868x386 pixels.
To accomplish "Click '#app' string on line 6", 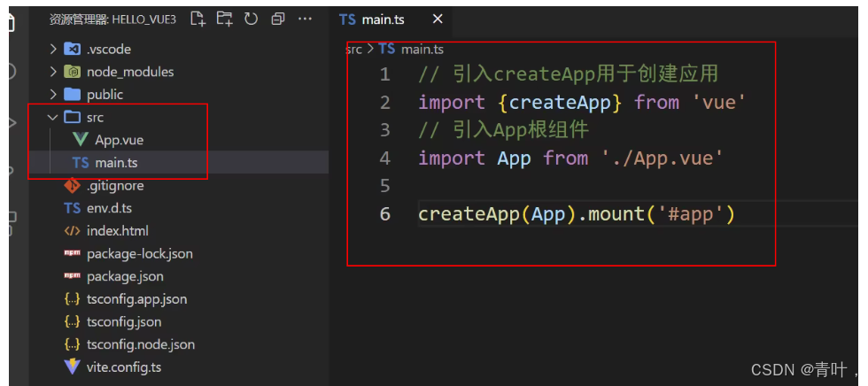I will click(690, 214).
